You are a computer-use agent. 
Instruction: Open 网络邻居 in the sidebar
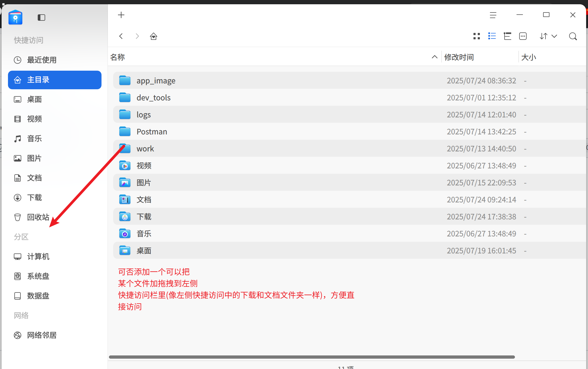point(55,335)
